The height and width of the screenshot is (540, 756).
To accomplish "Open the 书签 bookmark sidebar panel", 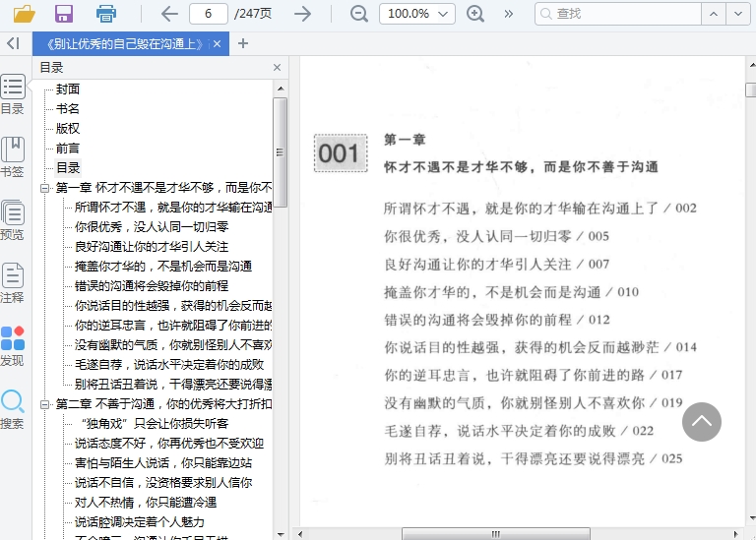I will (13, 157).
